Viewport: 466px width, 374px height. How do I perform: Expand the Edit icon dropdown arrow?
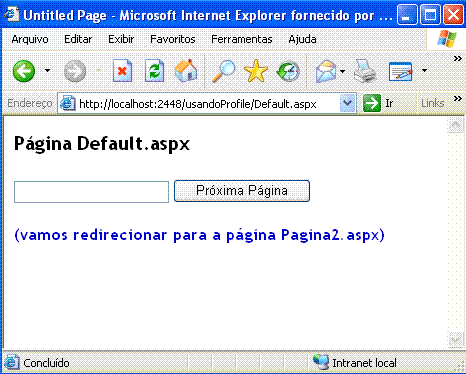click(x=424, y=70)
